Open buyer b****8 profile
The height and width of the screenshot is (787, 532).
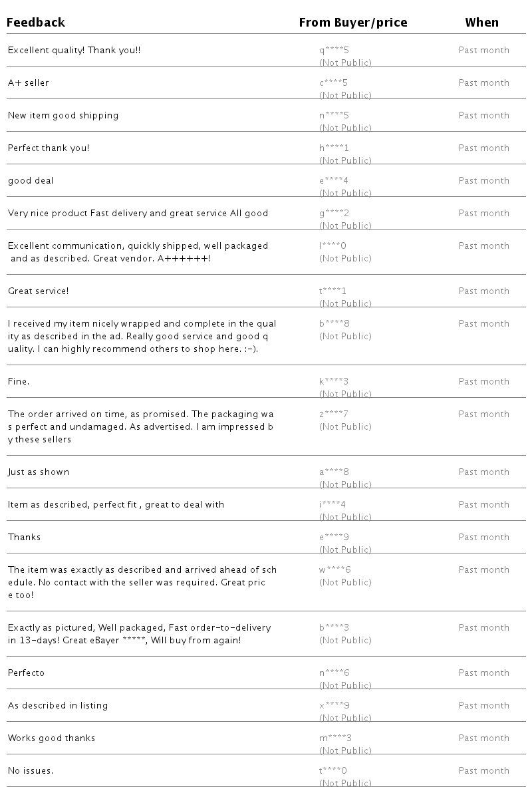[334, 324]
